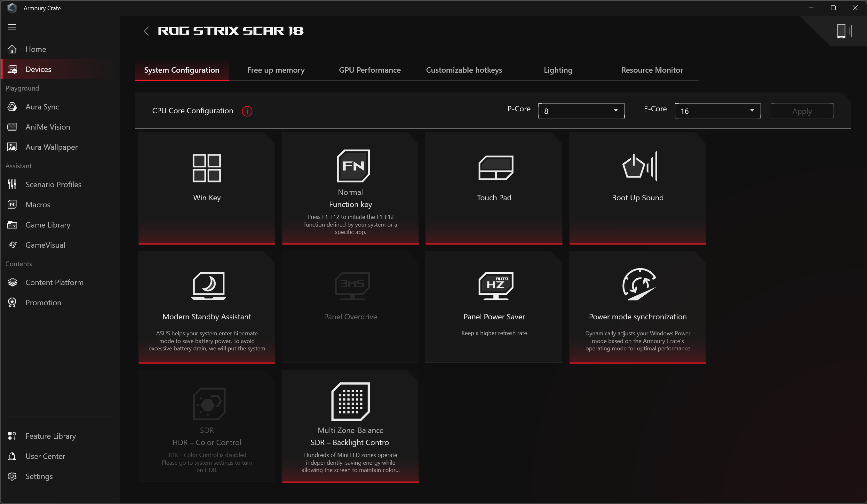Viewport: 867px width, 504px height.
Task: Open GameVisual in the sidebar
Action: [x=45, y=245]
